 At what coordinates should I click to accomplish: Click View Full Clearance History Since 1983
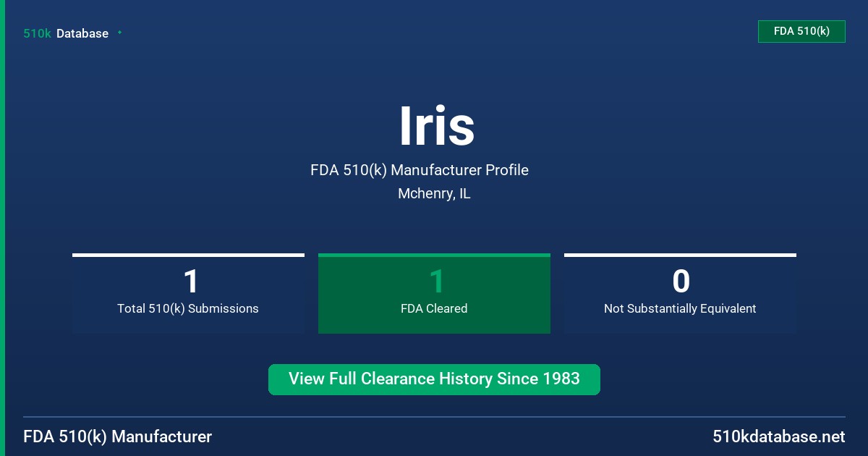pyautogui.click(x=434, y=379)
